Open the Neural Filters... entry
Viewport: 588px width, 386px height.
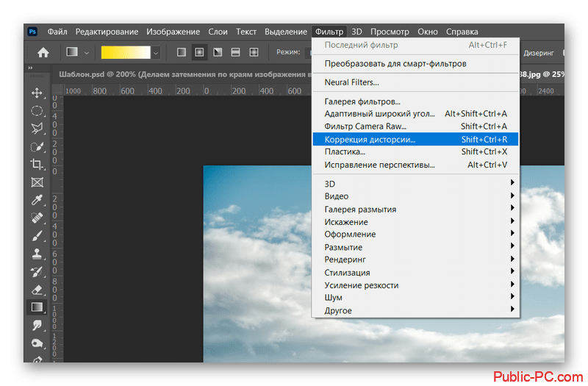tap(352, 82)
